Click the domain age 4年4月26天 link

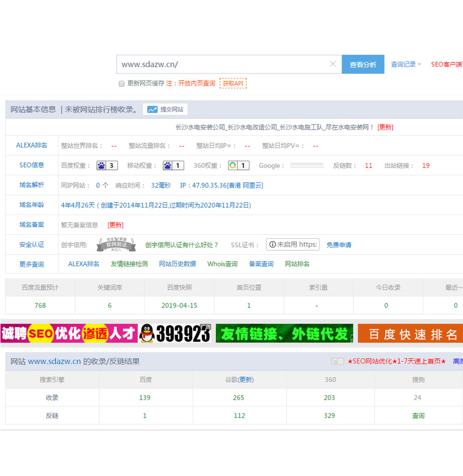(156, 205)
